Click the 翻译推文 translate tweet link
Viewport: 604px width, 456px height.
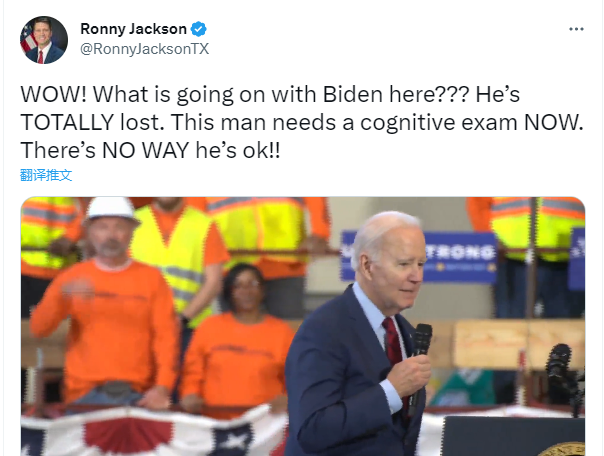point(46,175)
